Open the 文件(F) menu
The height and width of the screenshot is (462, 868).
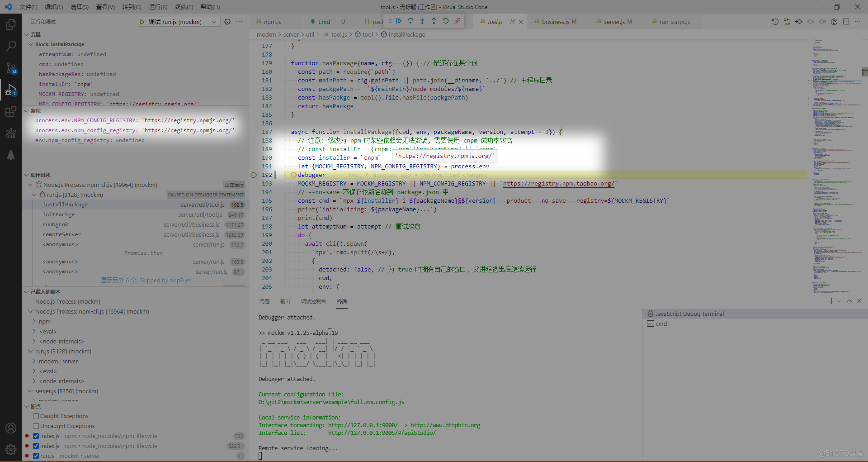coord(28,7)
